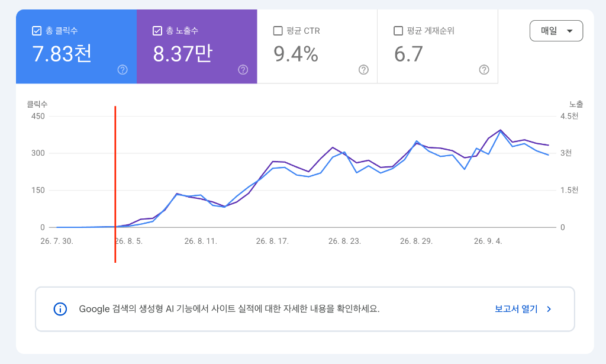Open the 매일 interval dropdown
Screen dimensions: 606x364
[x=556, y=31]
